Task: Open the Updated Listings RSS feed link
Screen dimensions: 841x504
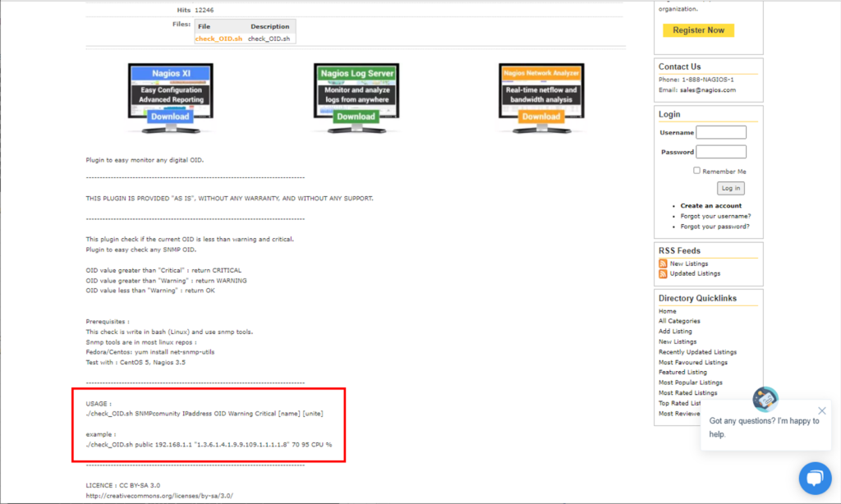Action: coord(695,273)
